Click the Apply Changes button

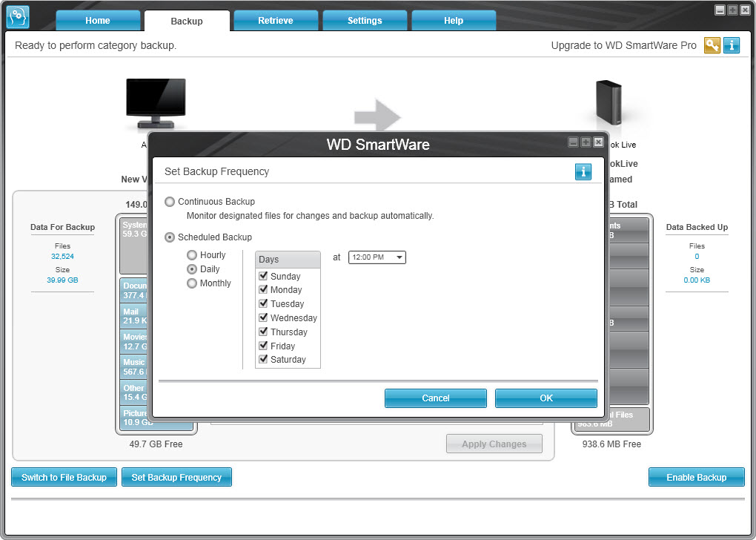494,444
